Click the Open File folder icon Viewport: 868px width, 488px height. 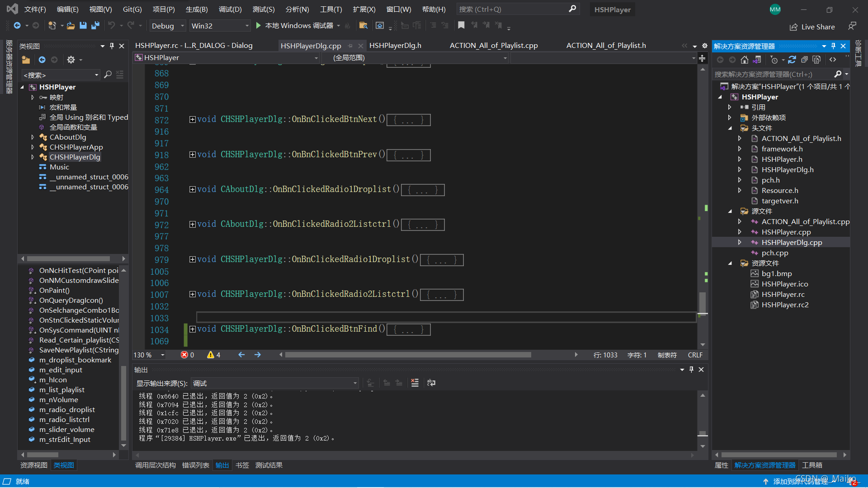click(71, 26)
